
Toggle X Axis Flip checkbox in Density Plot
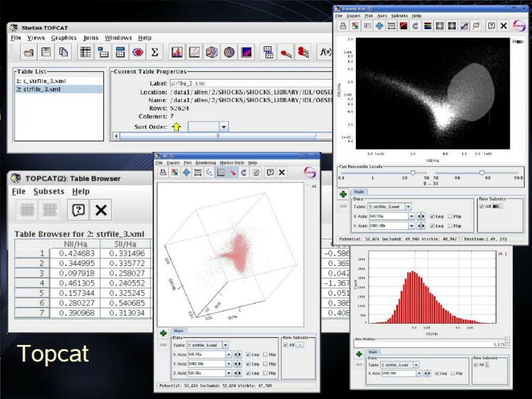tap(450, 216)
